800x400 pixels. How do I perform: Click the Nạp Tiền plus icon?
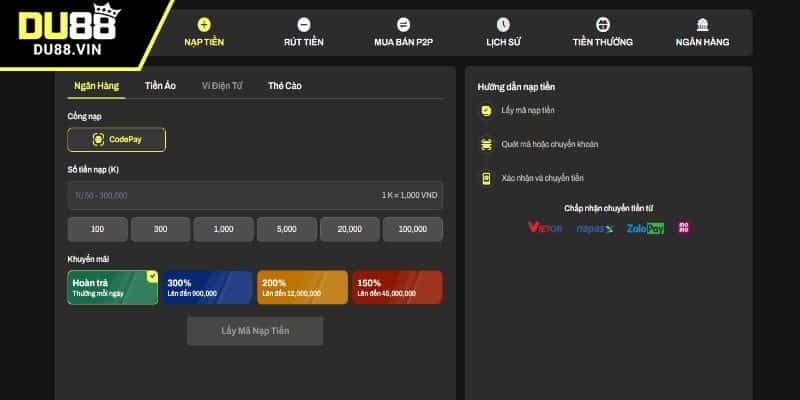point(204,24)
